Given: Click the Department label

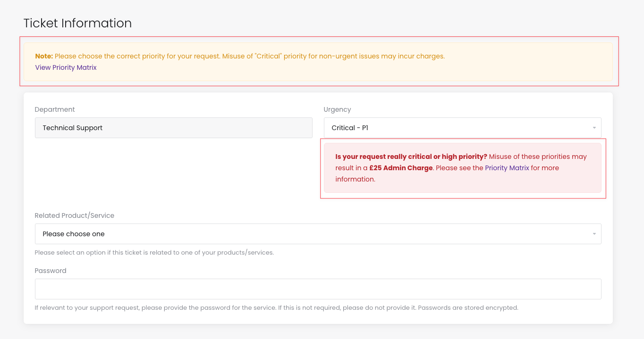Looking at the screenshot, I should click(x=55, y=109).
